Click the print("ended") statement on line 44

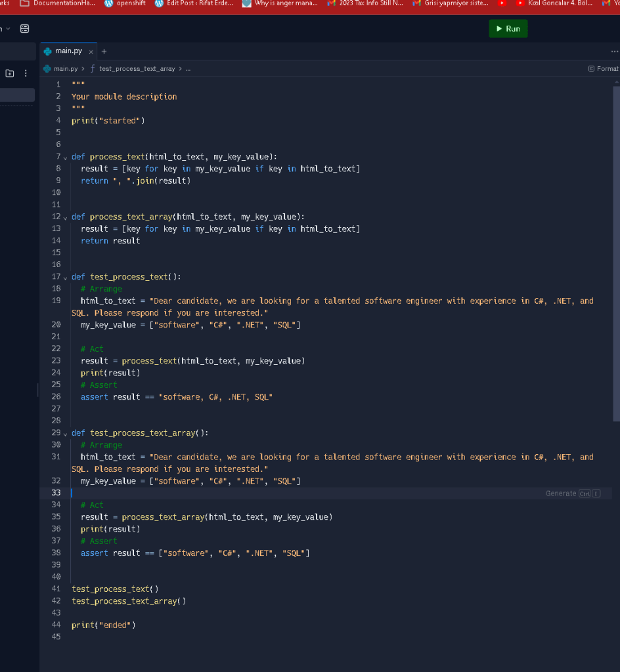point(103,625)
